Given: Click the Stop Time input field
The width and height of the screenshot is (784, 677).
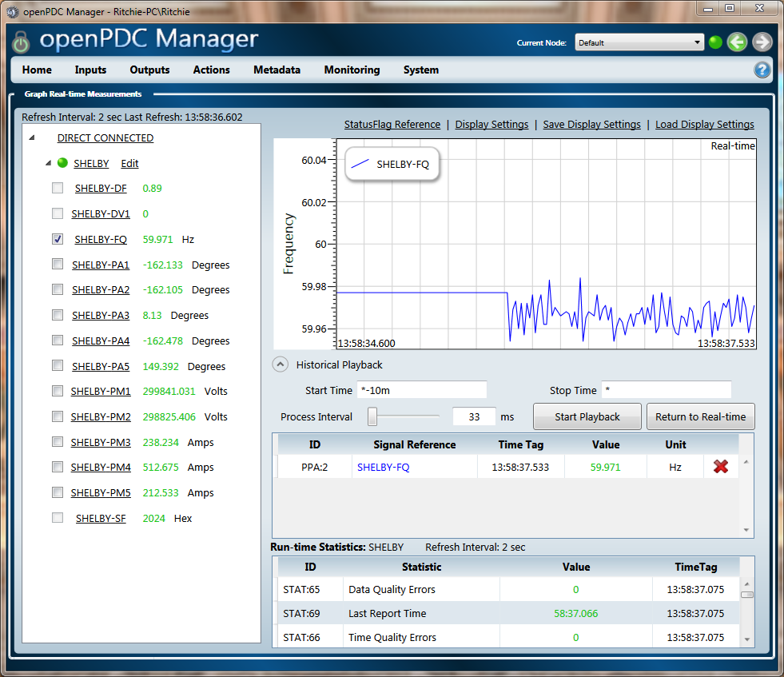Looking at the screenshot, I should point(666,390).
